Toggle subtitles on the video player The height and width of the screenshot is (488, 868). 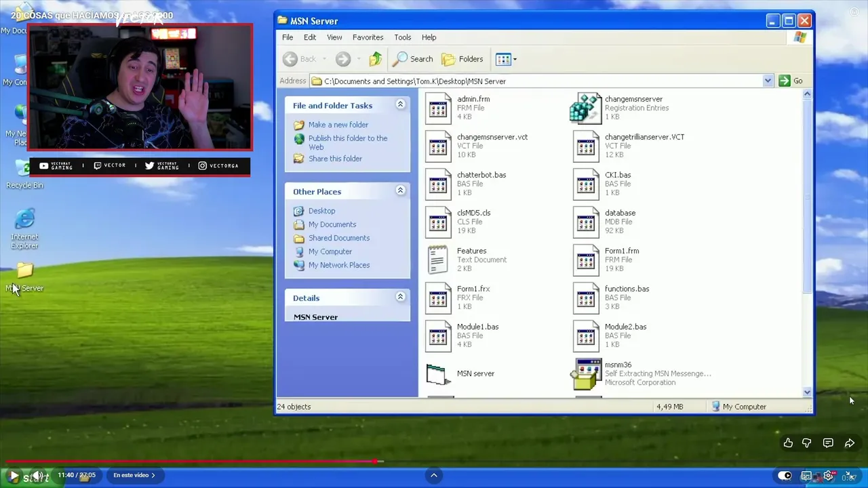(806, 476)
